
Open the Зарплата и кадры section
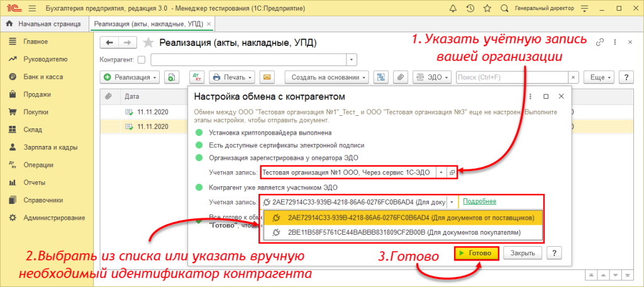[x=50, y=147]
